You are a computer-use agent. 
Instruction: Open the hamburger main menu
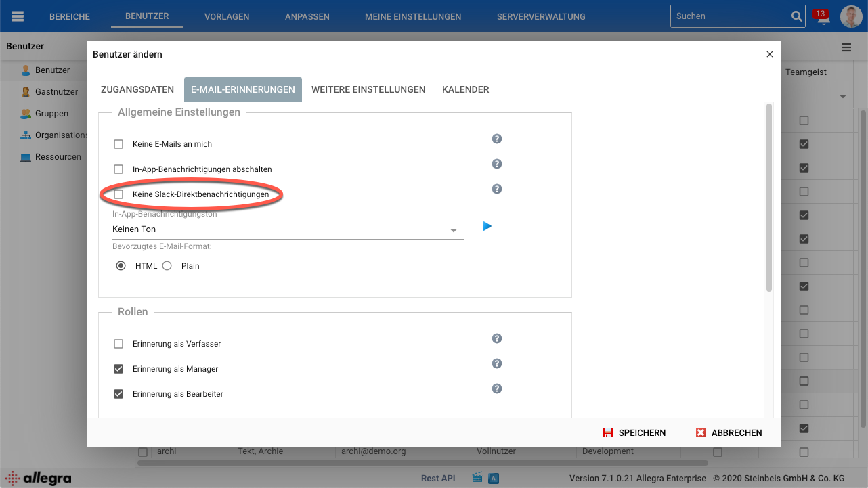pos(18,16)
